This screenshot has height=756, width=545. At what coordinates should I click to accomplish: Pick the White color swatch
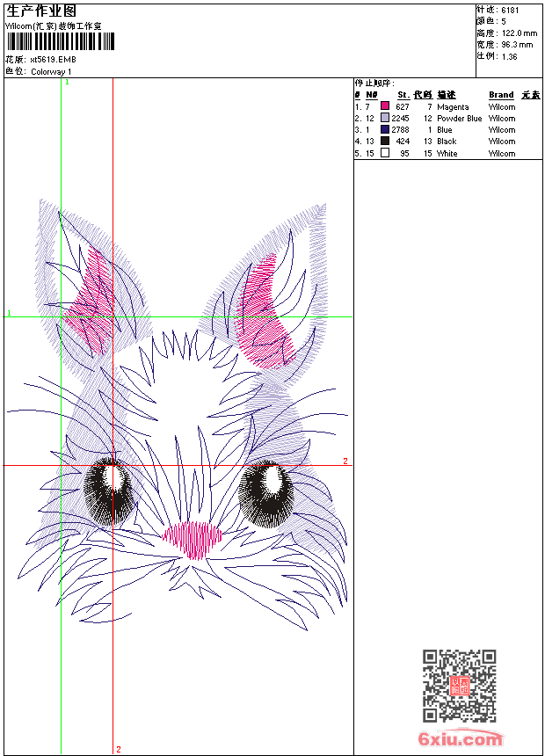pyautogui.click(x=385, y=153)
